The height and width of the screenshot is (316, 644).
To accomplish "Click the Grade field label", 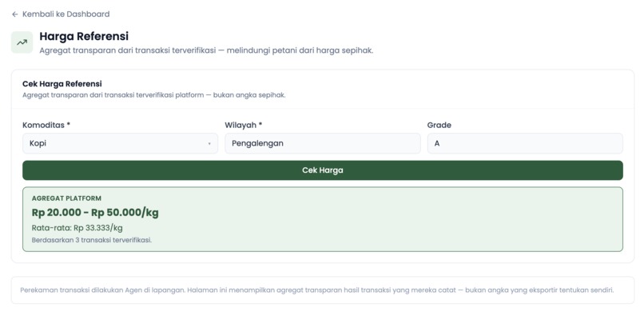I will click(x=439, y=125).
